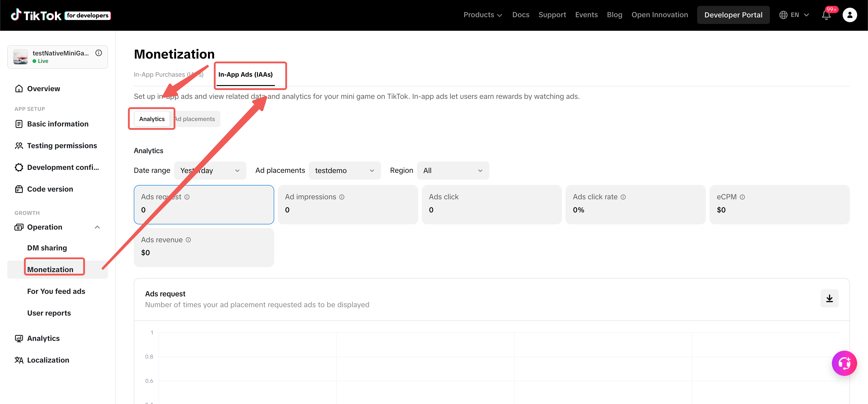Click the Developer Portal button
This screenshot has width=868, height=404.
733,15
